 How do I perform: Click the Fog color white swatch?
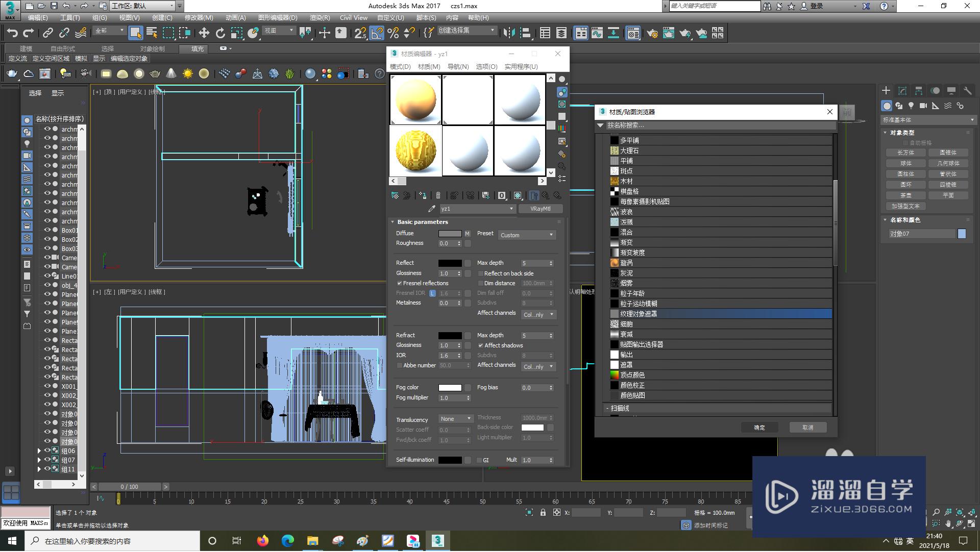coord(450,388)
